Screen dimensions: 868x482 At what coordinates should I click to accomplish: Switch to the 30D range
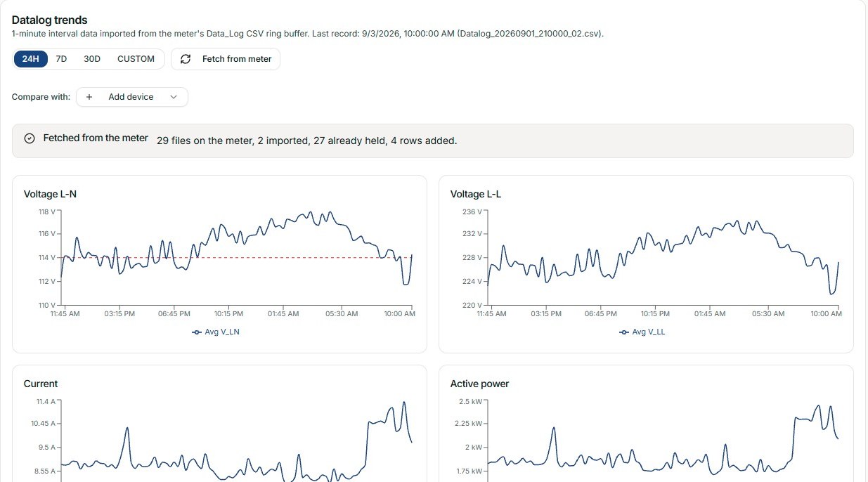[92, 59]
